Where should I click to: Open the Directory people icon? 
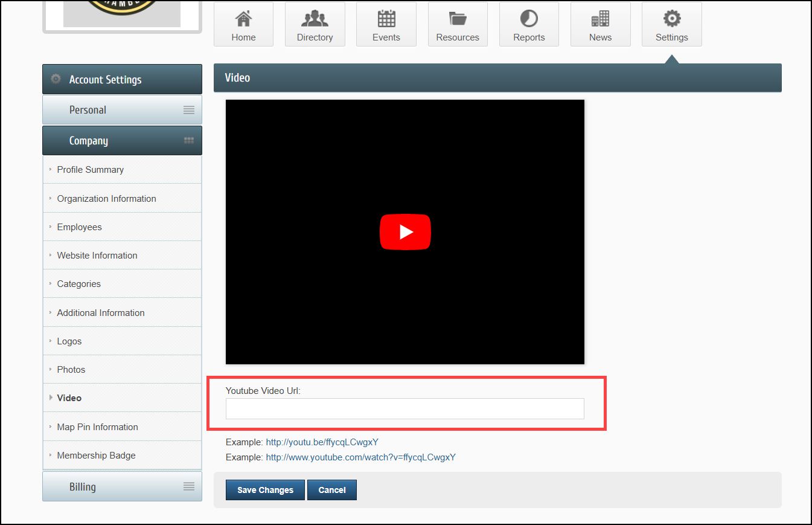(x=315, y=19)
